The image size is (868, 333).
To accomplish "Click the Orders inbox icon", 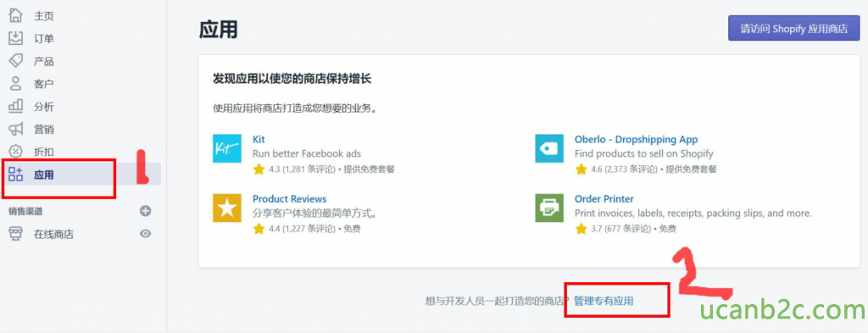I will (x=16, y=38).
